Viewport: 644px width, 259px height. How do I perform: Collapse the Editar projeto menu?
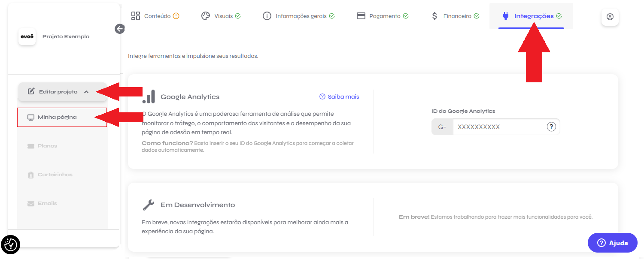point(62,92)
